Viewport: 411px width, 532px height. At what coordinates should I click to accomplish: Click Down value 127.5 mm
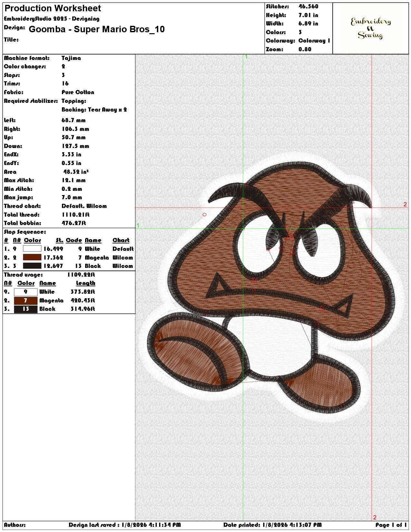[75, 146]
